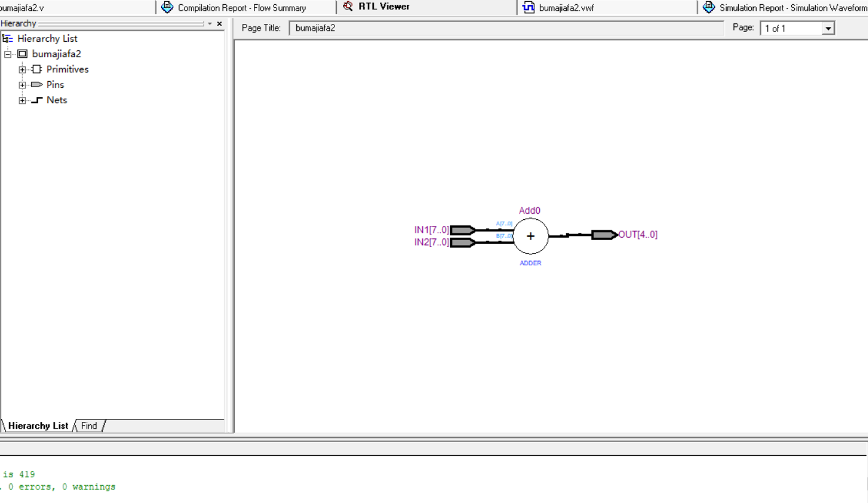Open the Page 1 of 1 dropdown
The height and width of the screenshot is (503, 868).
pos(828,29)
